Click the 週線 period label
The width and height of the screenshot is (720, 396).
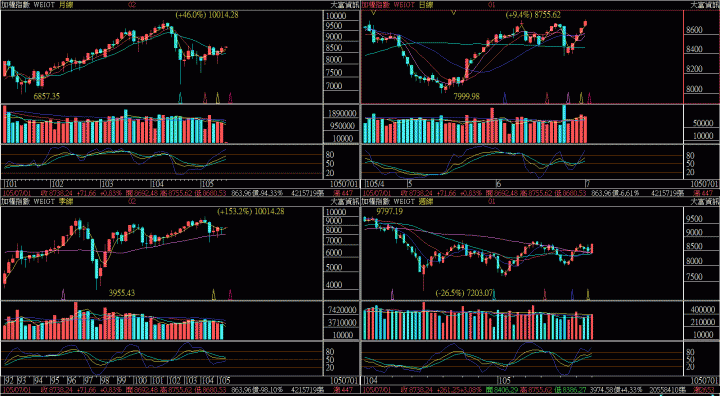pyautogui.click(x=426, y=201)
